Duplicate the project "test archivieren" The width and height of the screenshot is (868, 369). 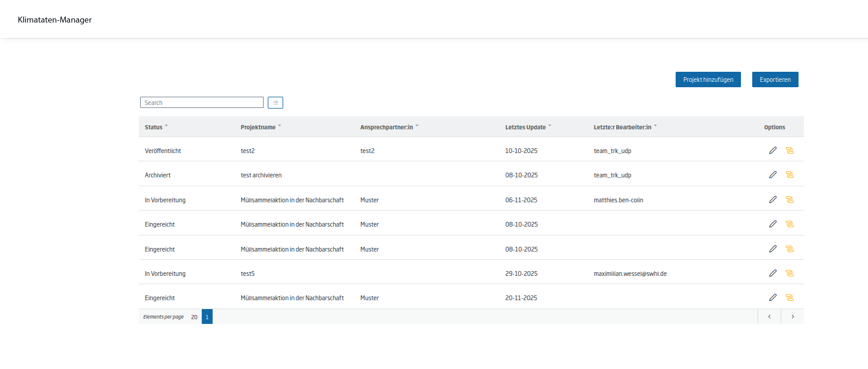coord(790,174)
